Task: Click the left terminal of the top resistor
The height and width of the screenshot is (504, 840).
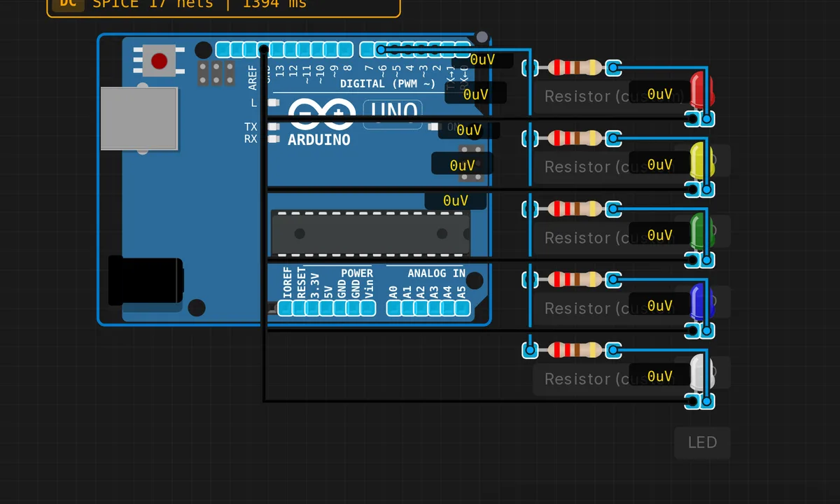Action: [x=531, y=68]
